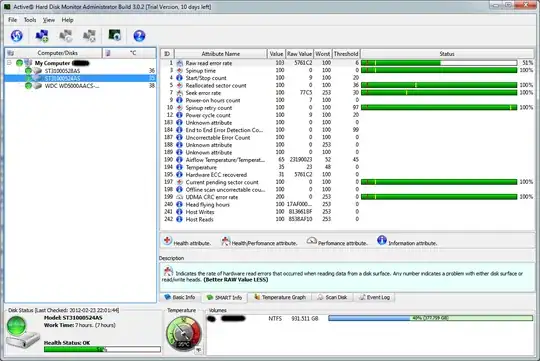This screenshot has height=361, width=540.
Task: Click the Raw read error rate icon
Action: point(179,63)
